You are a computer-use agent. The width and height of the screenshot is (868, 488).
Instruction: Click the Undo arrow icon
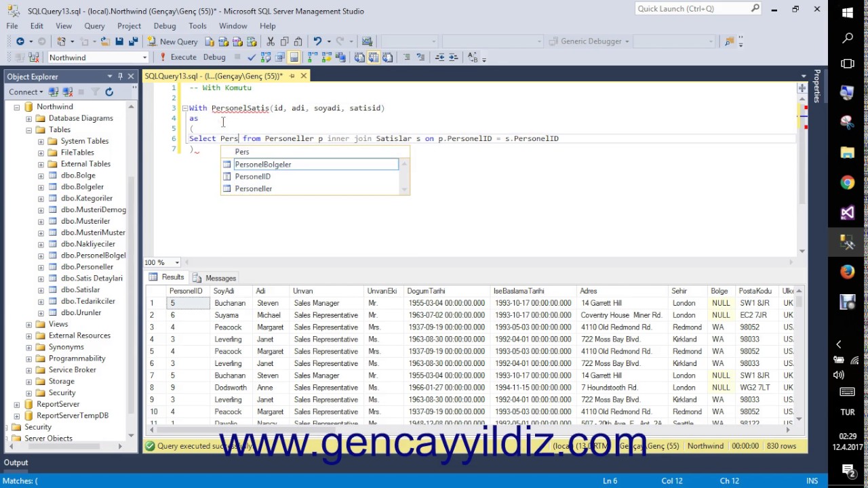(317, 41)
